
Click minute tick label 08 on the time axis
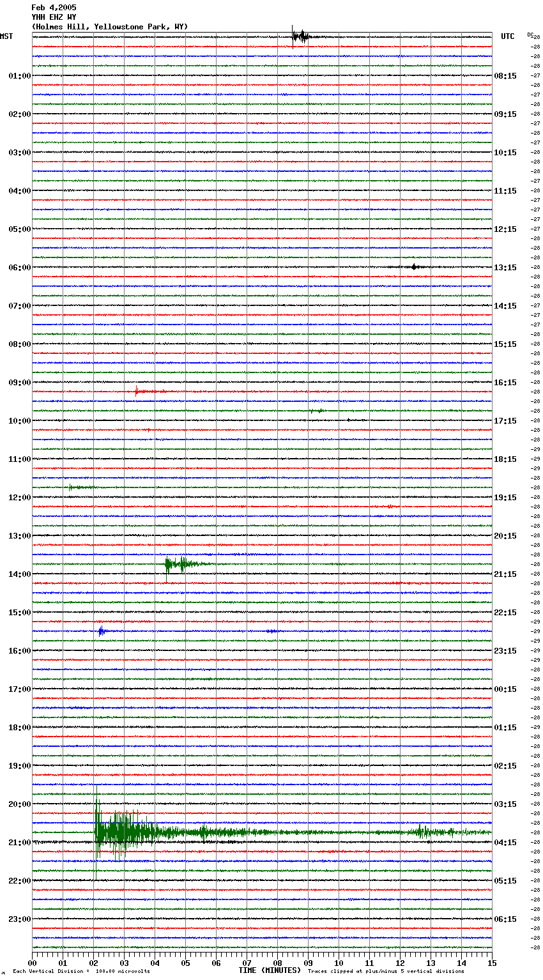coord(278,963)
